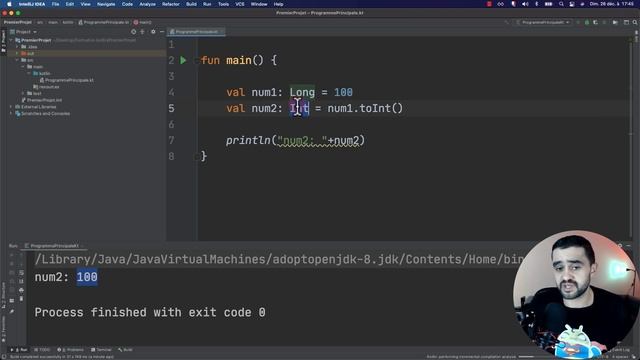Click the build hammer icon in toolbar
The height and width of the screenshot is (360, 640).
tap(507, 22)
